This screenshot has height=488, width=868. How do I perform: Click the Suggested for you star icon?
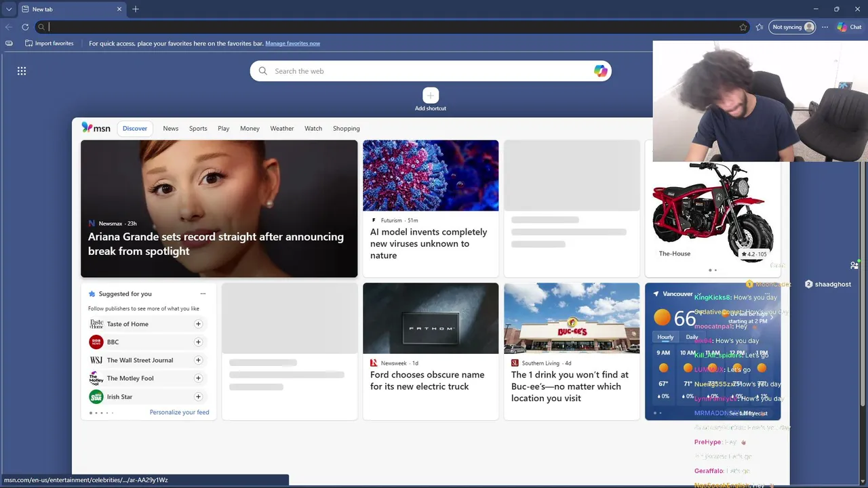tap(92, 293)
